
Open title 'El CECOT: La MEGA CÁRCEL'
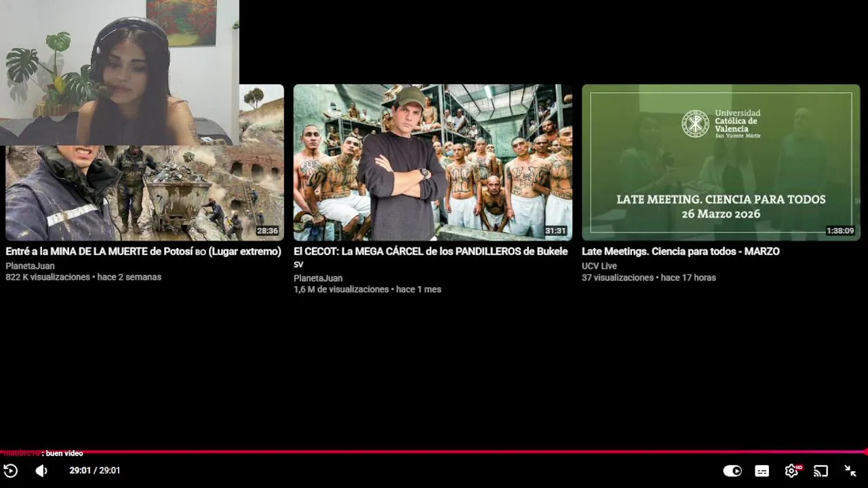[x=431, y=257]
